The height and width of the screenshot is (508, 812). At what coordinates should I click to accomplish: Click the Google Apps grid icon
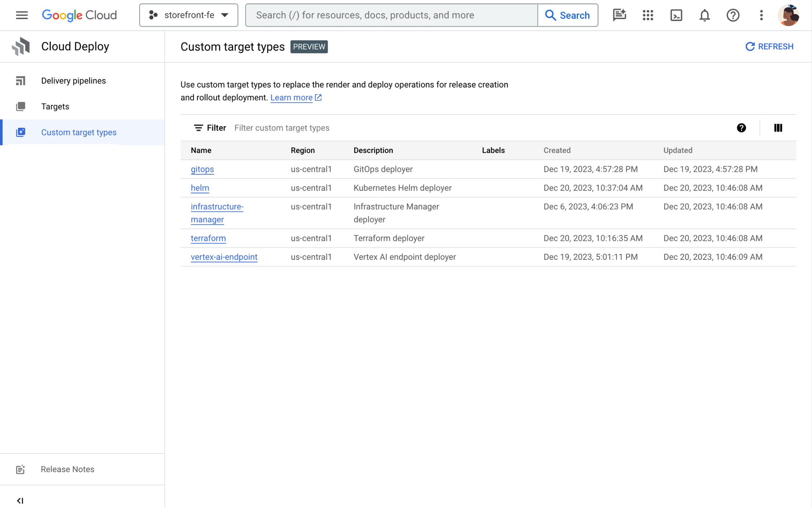(x=647, y=15)
